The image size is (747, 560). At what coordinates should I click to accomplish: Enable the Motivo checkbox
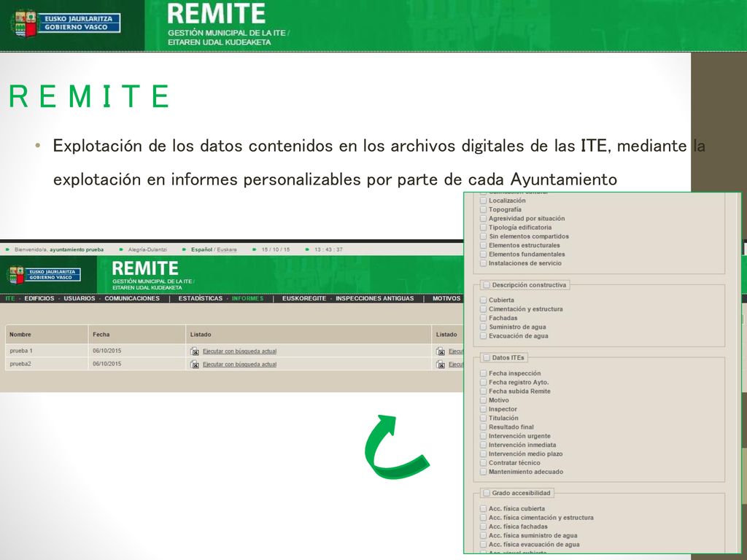[483, 400]
